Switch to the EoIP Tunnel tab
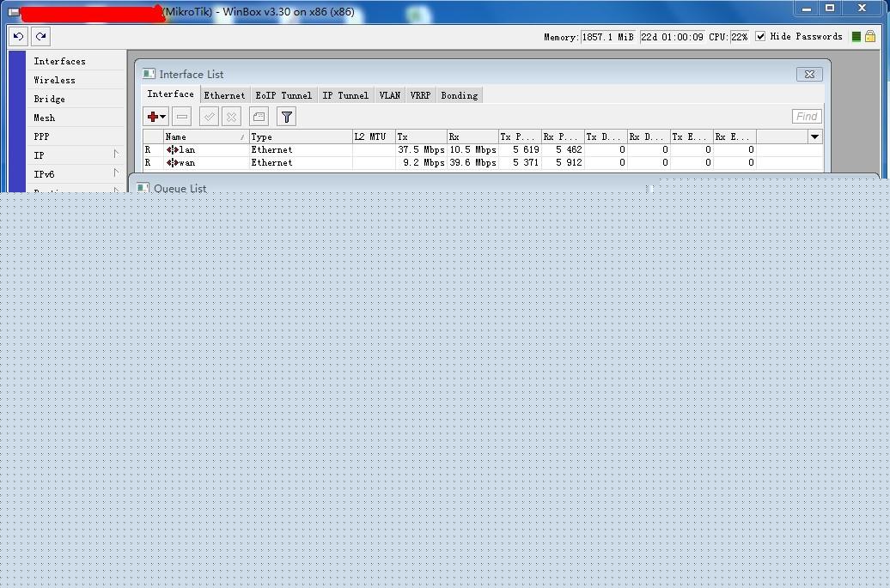 coord(283,95)
